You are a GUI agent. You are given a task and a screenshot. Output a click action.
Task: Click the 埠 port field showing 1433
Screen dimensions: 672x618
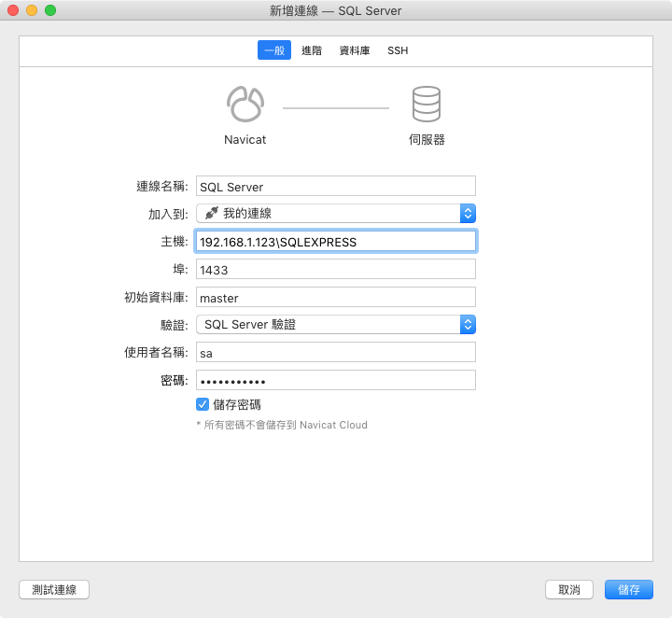335,270
